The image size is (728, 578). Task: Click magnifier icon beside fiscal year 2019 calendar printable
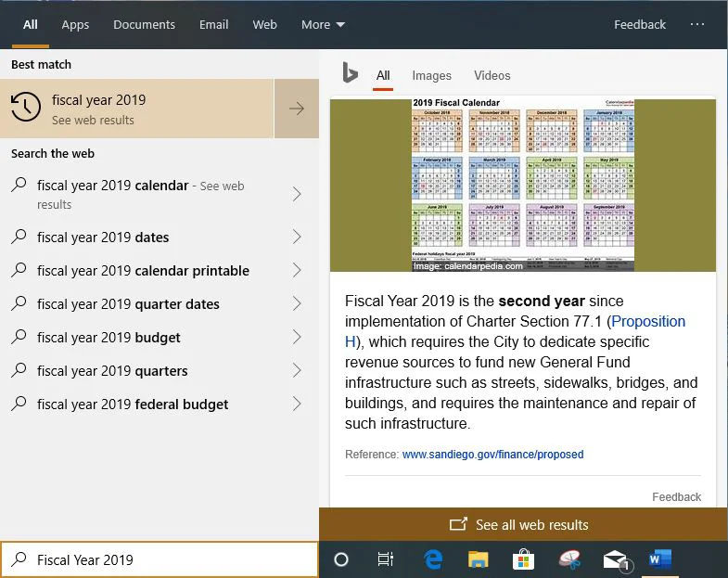(19, 270)
